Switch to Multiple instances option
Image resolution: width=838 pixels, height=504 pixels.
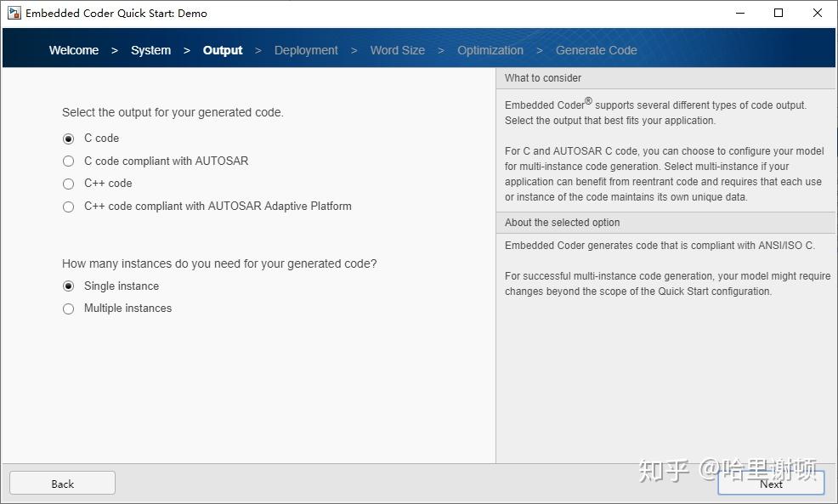(68, 309)
